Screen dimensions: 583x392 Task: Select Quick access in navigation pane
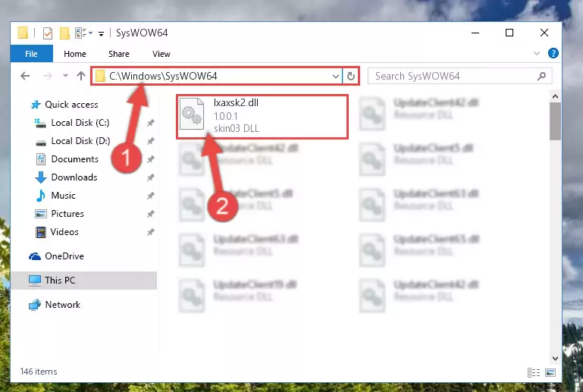pyautogui.click(x=71, y=105)
